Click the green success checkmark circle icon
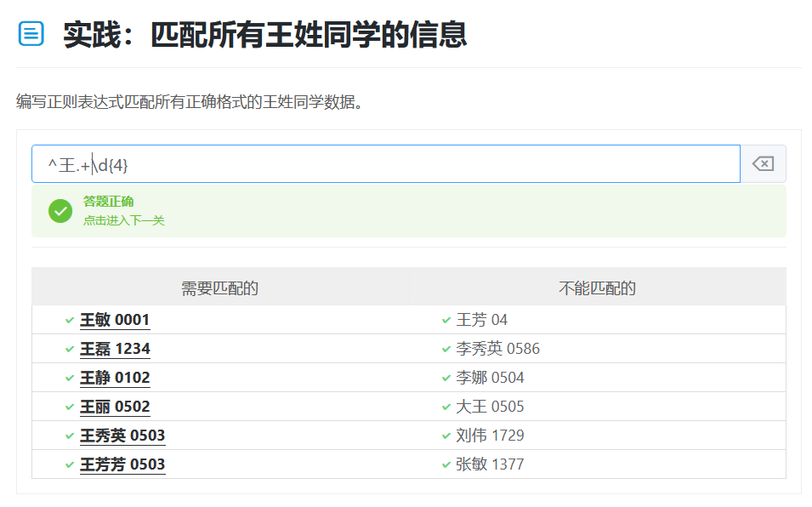Screen dimensions: 812x507 pos(60,211)
